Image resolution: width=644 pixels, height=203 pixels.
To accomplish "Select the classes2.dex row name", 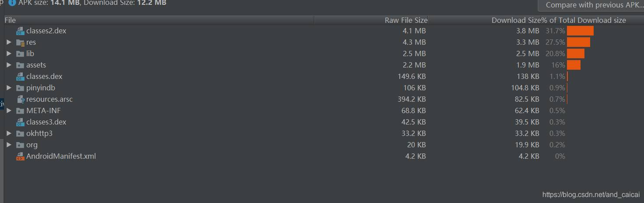I will (x=46, y=31).
